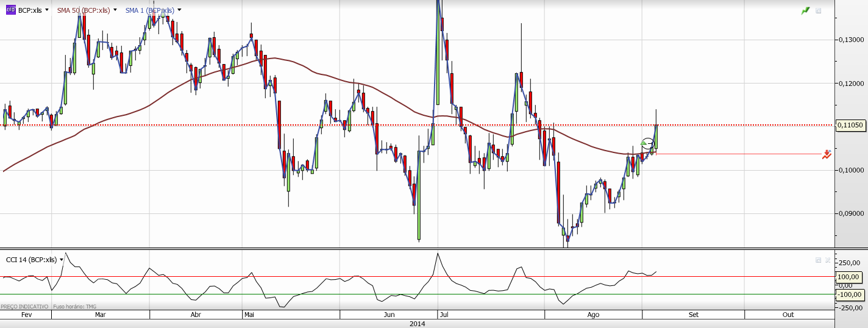Image resolution: width=868 pixels, height=328 pixels.
Task: Click the Abr month label on time axis
Action: coord(196,315)
